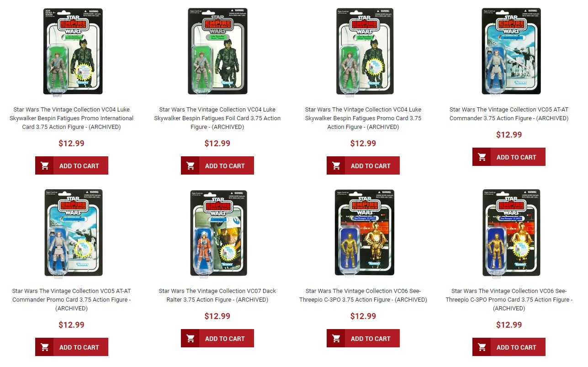This screenshot has width=588, height=367.
Task: Add C-3PO Promo Card figure to cart
Action: (509, 347)
